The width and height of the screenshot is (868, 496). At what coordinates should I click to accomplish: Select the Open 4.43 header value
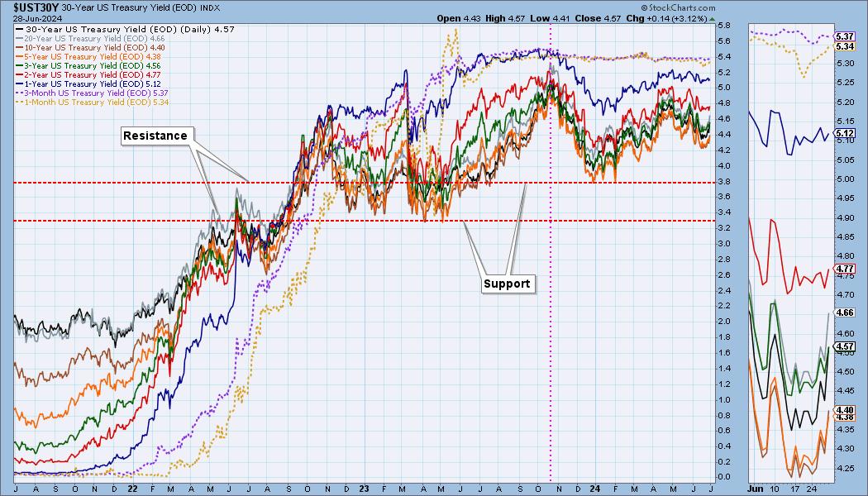coord(459,18)
